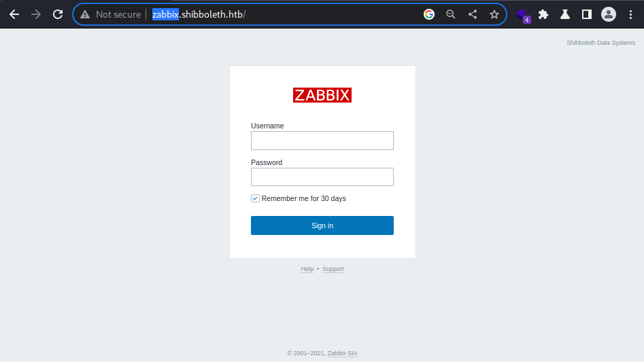The image size is (644, 362).
Task: Follow the Zabbix SIA footer link
Action: 342,353
